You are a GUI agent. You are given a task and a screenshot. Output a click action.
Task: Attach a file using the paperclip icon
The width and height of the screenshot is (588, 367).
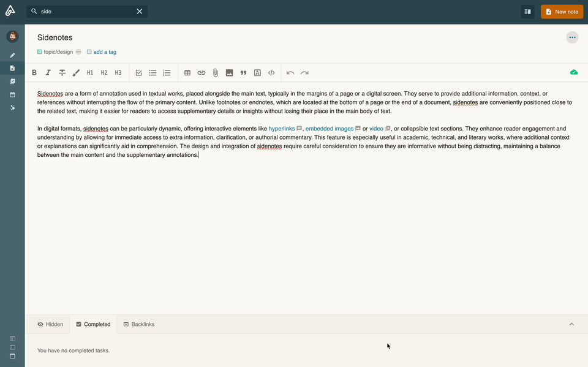[x=215, y=72]
